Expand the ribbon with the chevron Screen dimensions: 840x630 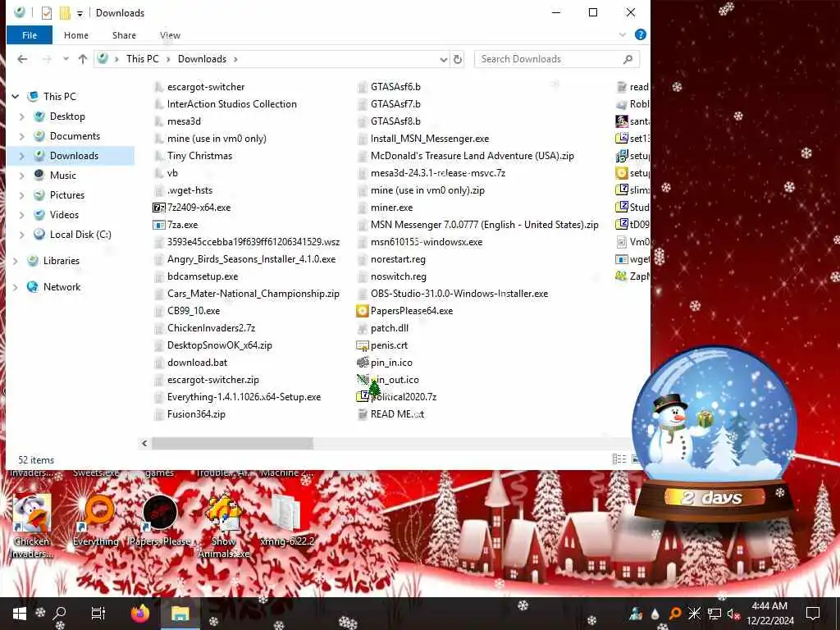coord(622,34)
